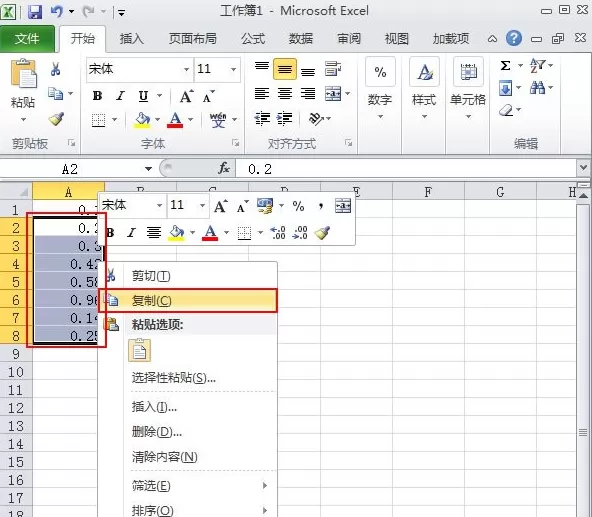This screenshot has height=517, width=592.
Task: Increase font size in ribbon
Action: tap(186, 96)
